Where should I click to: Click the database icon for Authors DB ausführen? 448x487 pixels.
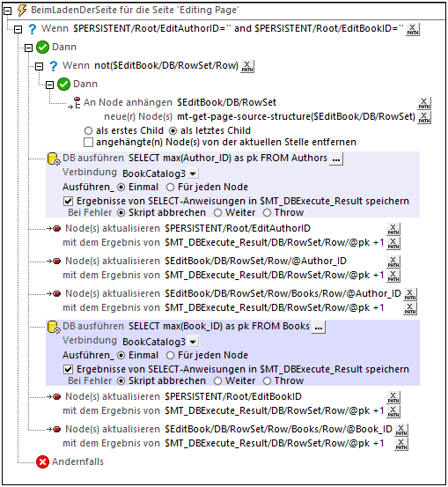[54, 159]
